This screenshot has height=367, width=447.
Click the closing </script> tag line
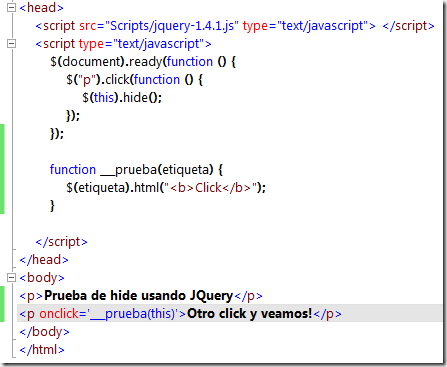point(61,242)
